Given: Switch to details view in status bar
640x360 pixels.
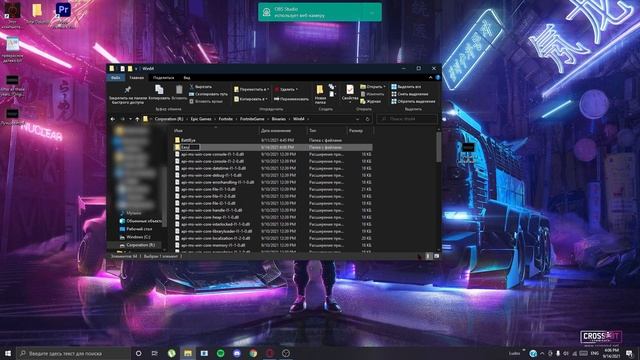Looking at the screenshot, I should (x=428, y=256).
